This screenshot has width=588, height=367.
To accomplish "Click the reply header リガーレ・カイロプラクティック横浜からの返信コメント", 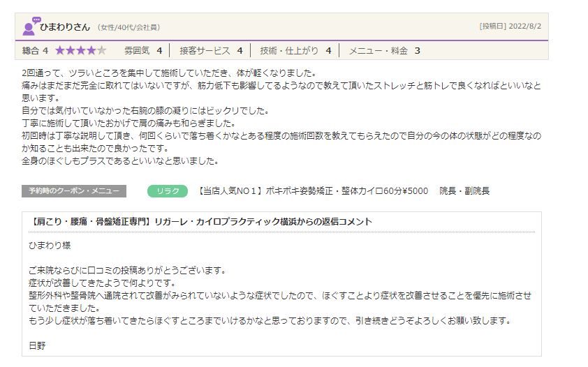I will 263,222.
